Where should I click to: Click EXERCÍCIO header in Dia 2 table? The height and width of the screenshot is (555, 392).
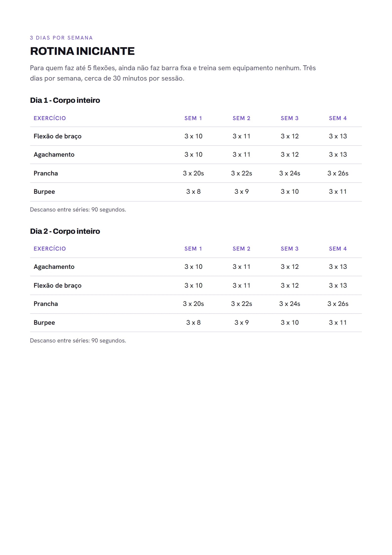(x=50, y=249)
